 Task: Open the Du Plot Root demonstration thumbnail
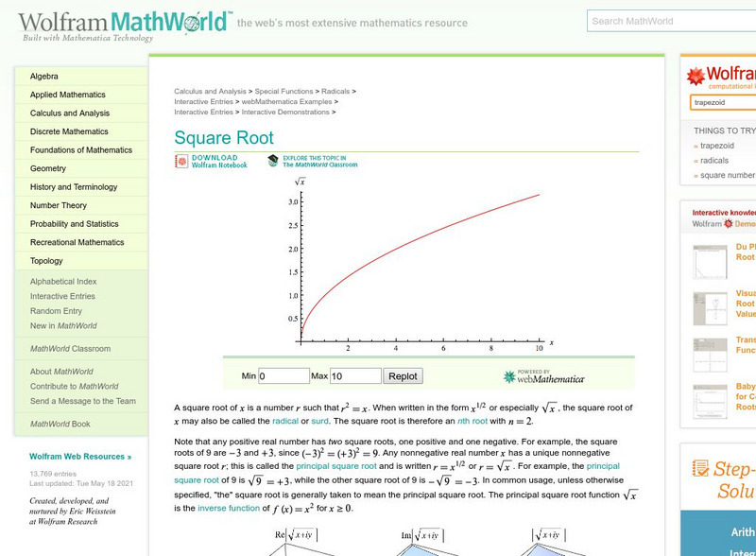(710, 262)
